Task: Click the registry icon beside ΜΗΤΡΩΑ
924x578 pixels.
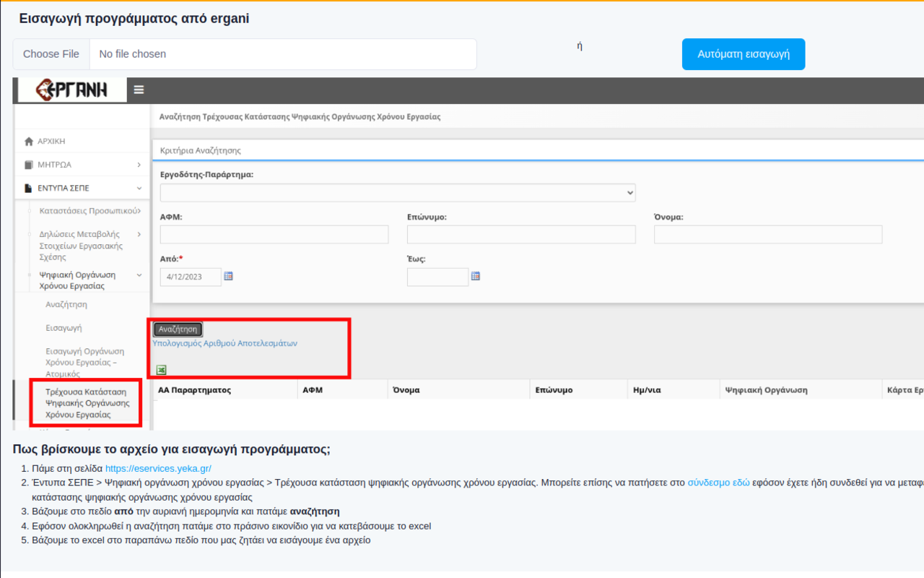Action: coord(28,164)
